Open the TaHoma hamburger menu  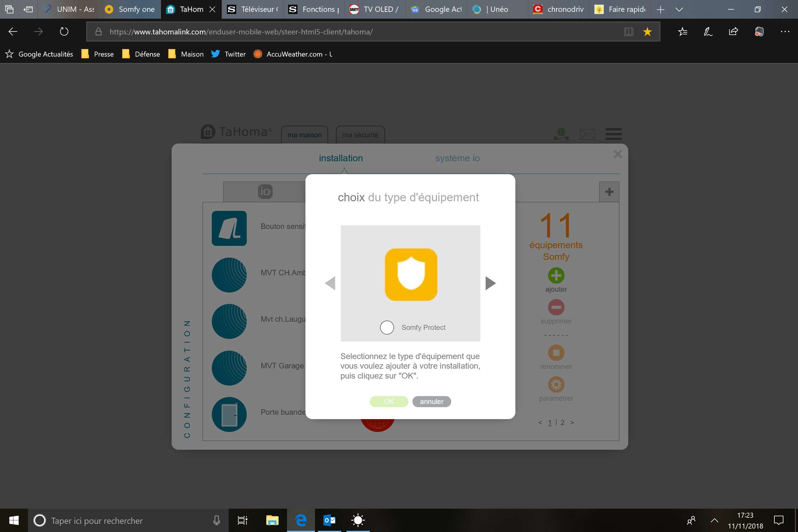click(x=613, y=134)
